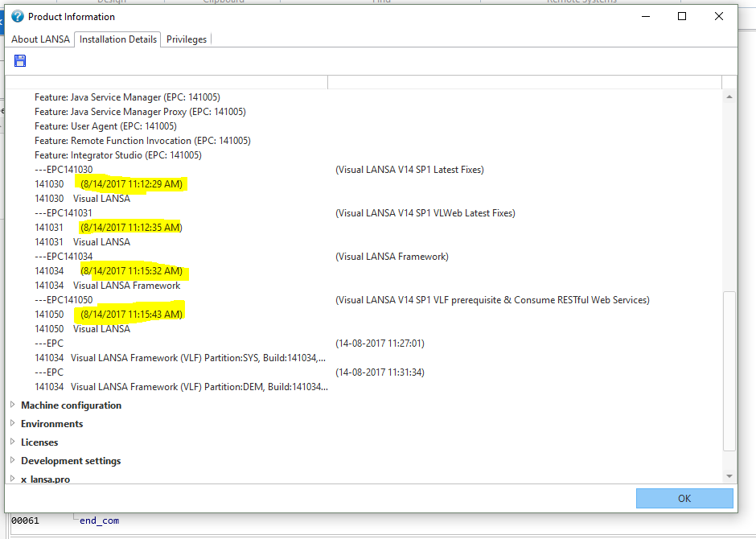Select the ---EPC141050 row
756x539 pixels.
tap(64, 300)
